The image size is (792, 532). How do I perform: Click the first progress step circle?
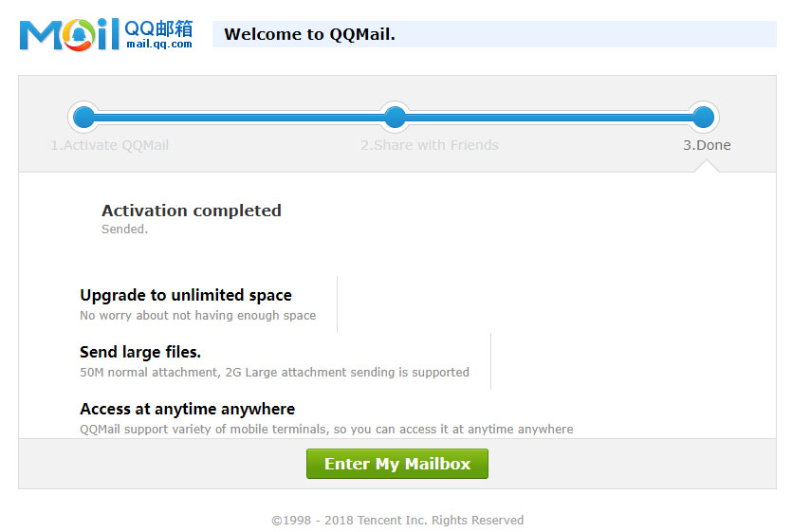click(84, 117)
